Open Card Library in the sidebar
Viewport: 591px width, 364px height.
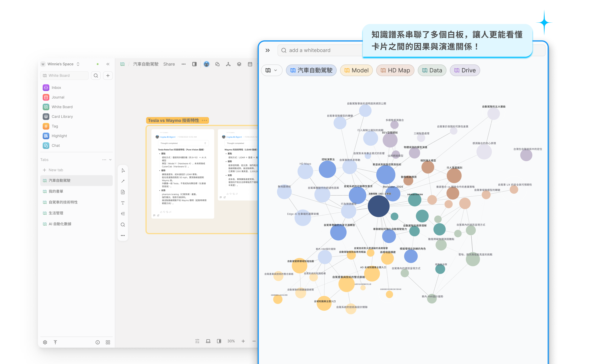pyautogui.click(x=62, y=117)
